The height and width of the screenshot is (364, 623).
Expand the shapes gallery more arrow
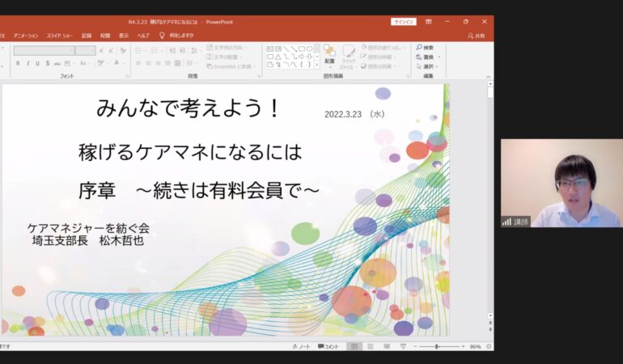click(x=316, y=65)
